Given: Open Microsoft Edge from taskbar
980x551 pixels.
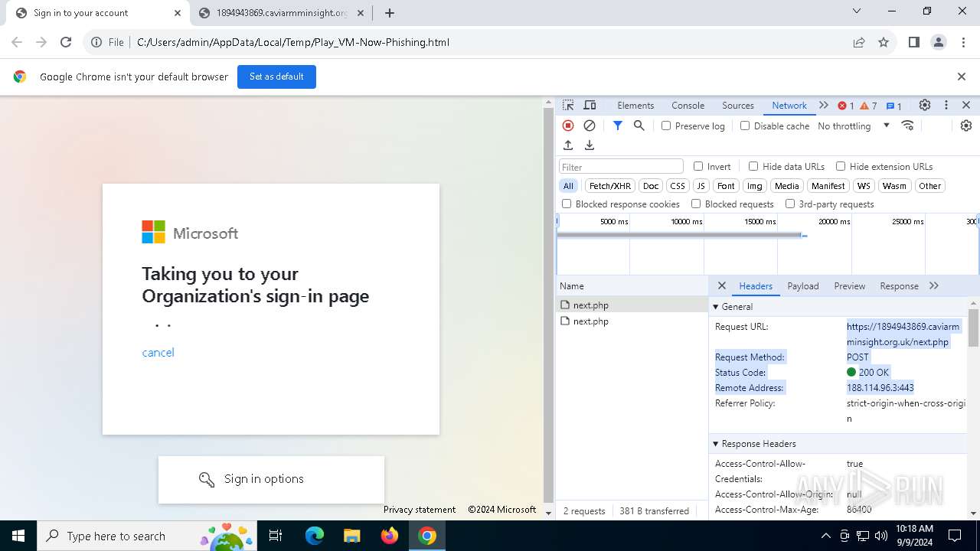Looking at the screenshot, I should click(x=315, y=536).
